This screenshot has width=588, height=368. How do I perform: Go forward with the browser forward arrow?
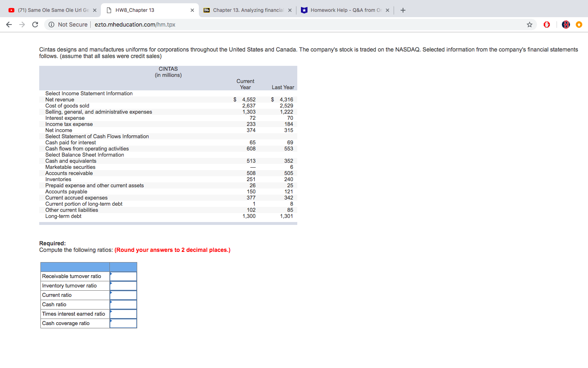22,25
